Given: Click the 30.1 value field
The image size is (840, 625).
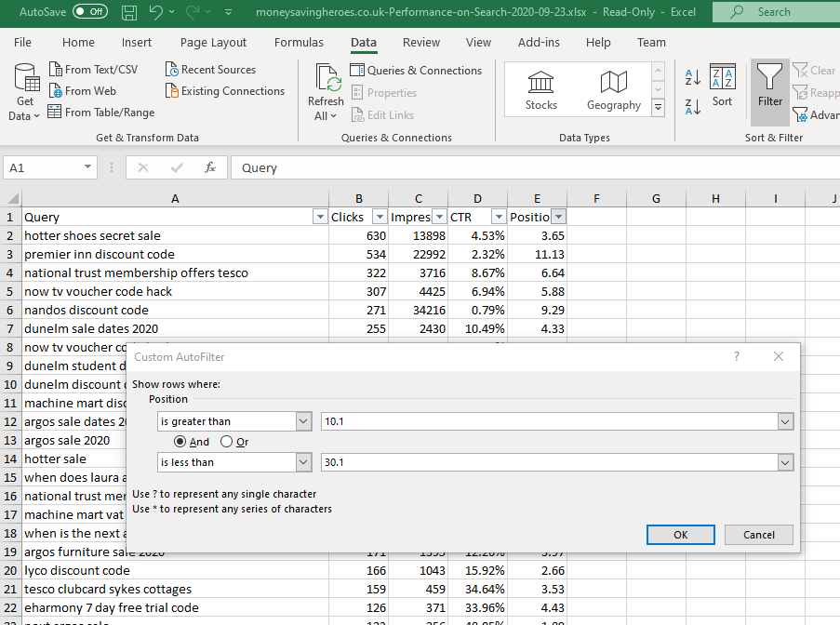Looking at the screenshot, I should (550, 462).
